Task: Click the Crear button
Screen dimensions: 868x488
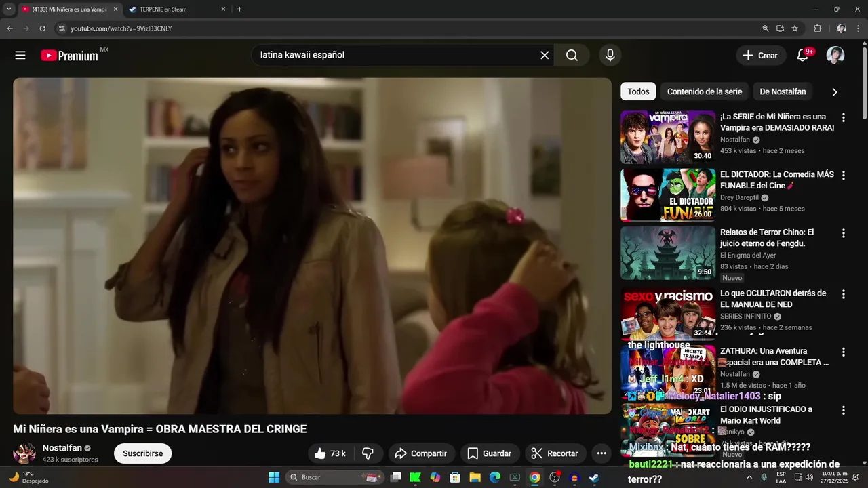Action: point(761,56)
